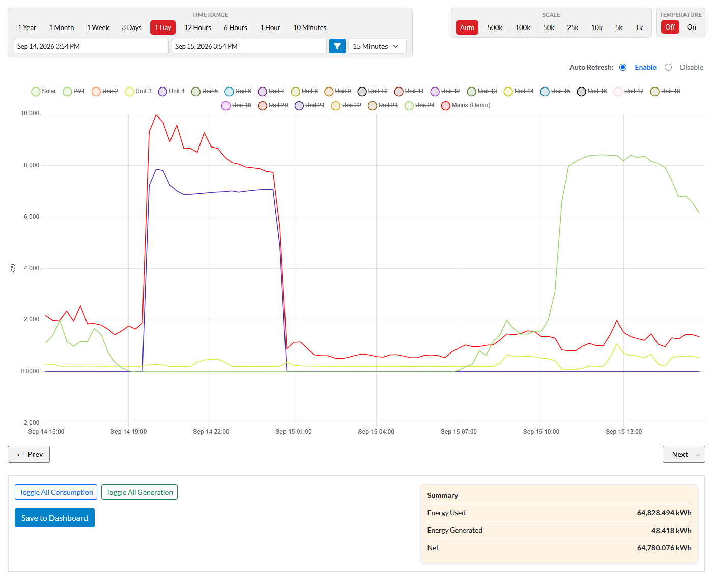Select the 3 Days time range
This screenshot has width=713, height=588.
point(132,27)
